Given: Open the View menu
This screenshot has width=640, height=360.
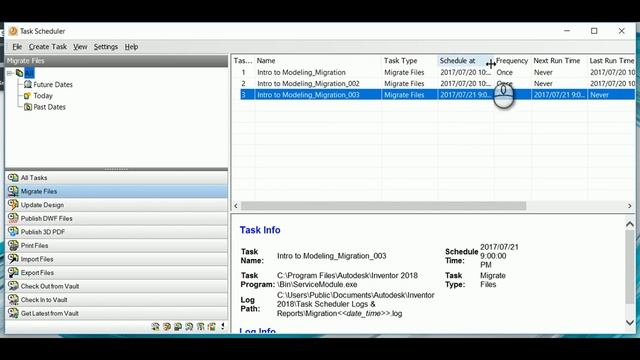Looking at the screenshot, I should click(x=80, y=47).
